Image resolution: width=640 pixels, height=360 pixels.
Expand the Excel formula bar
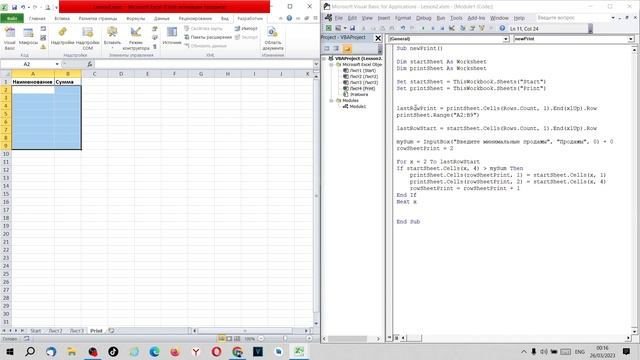click(316, 64)
